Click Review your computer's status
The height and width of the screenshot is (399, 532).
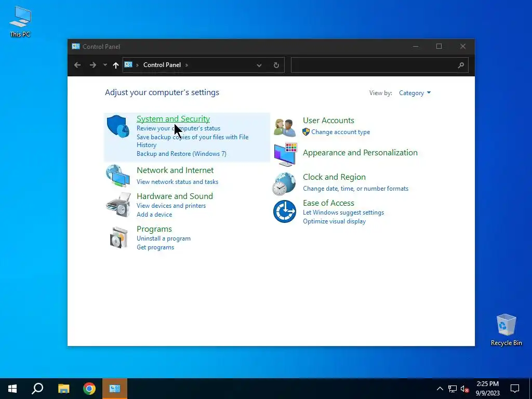pyautogui.click(x=179, y=128)
